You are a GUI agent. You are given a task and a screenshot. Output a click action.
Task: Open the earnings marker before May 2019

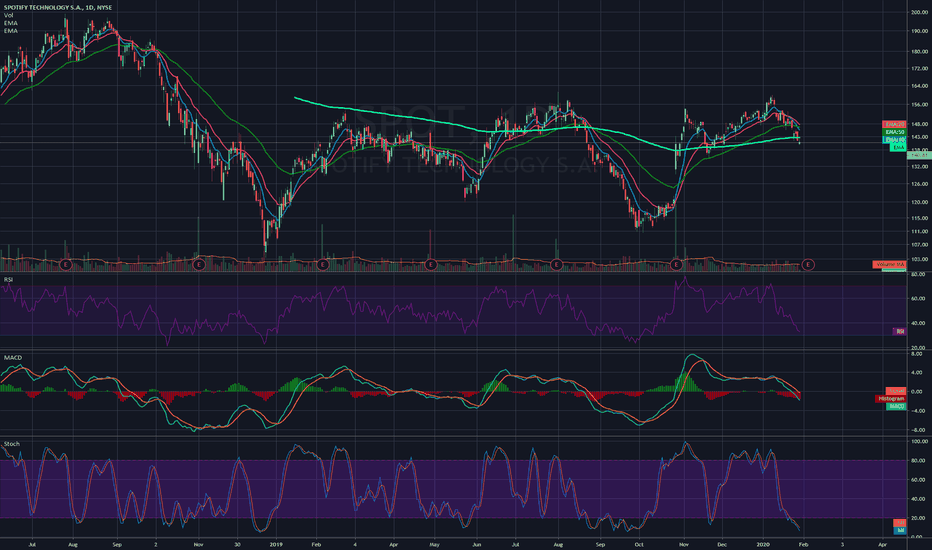click(x=431, y=265)
